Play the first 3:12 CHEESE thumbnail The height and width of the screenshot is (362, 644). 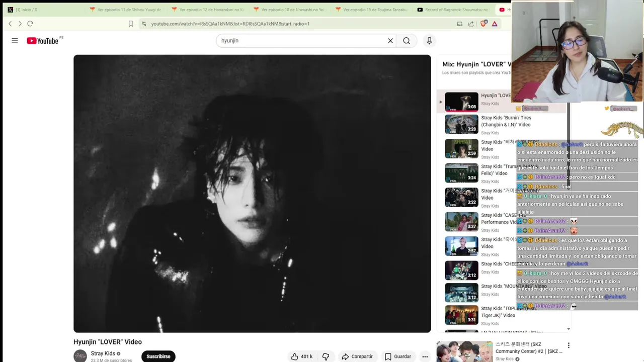(x=461, y=270)
